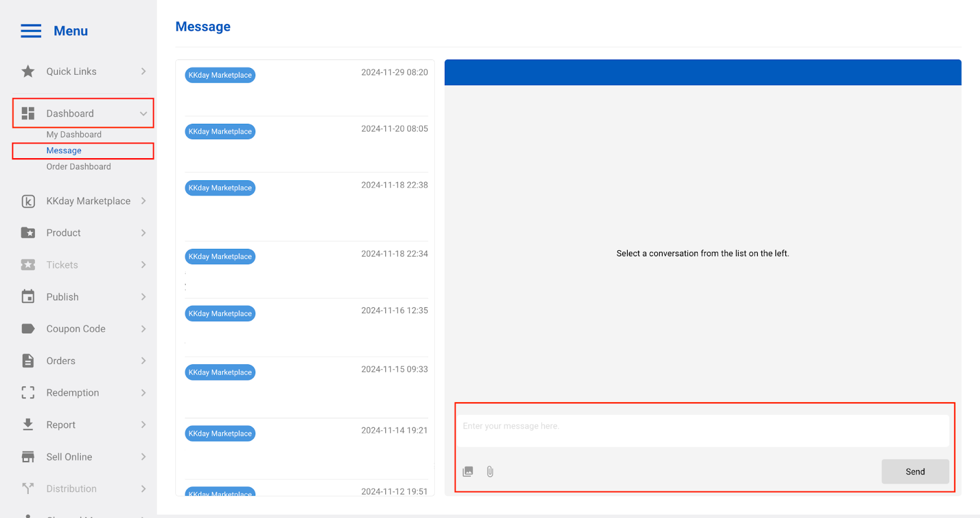
Task: Open My Dashboard submenu item
Action: [x=74, y=134]
